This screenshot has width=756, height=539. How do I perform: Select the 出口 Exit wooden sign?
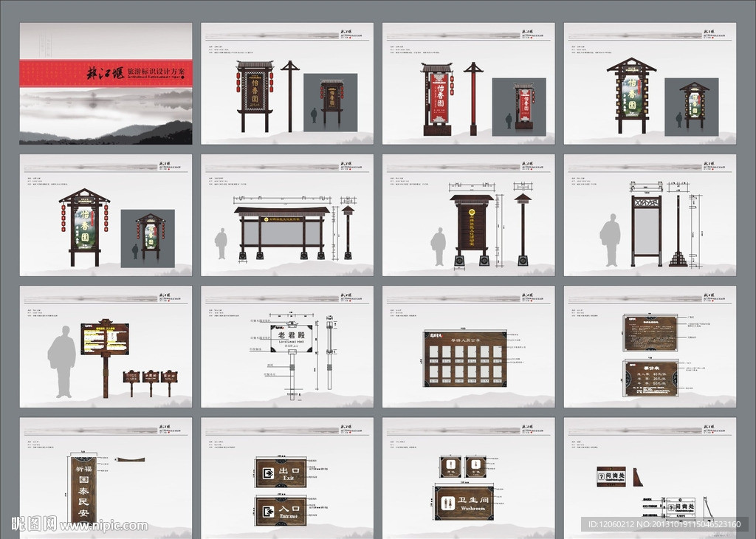click(x=281, y=473)
